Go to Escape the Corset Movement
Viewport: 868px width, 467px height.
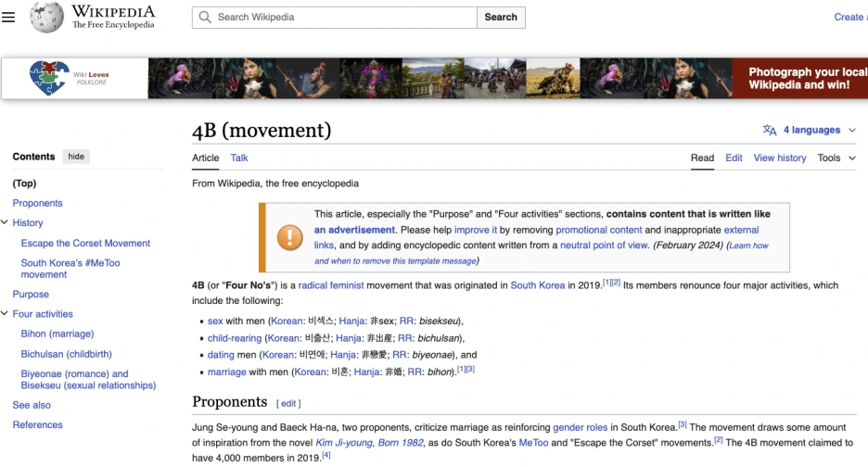pos(85,243)
